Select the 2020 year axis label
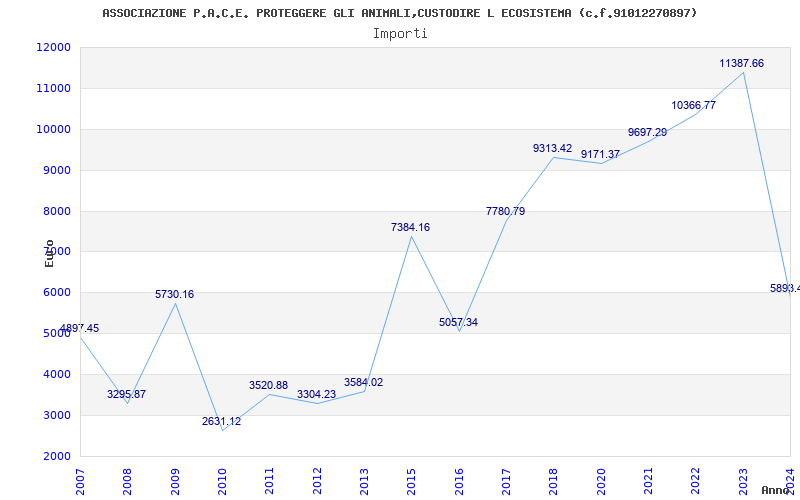800x500 pixels. pyautogui.click(x=601, y=482)
